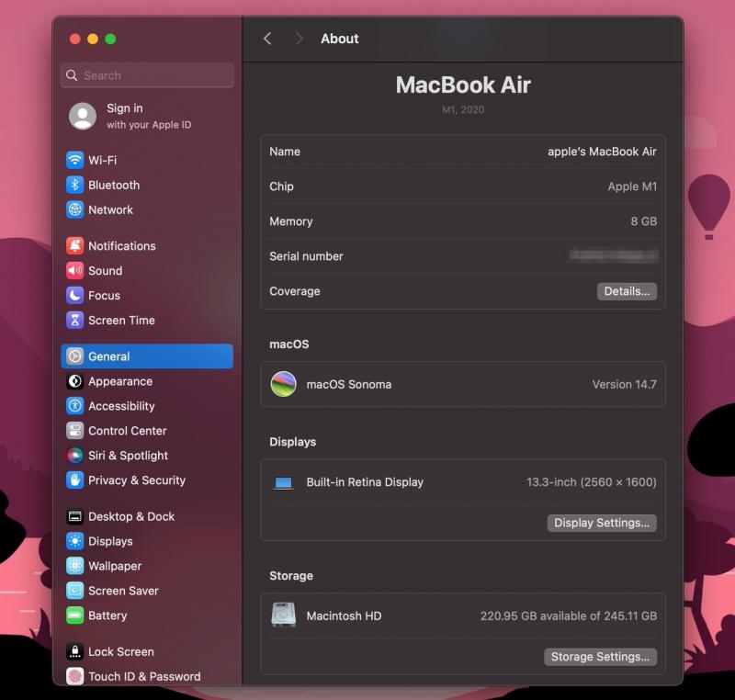Select the Battery sidebar label
The image size is (735, 700).
[107, 615]
